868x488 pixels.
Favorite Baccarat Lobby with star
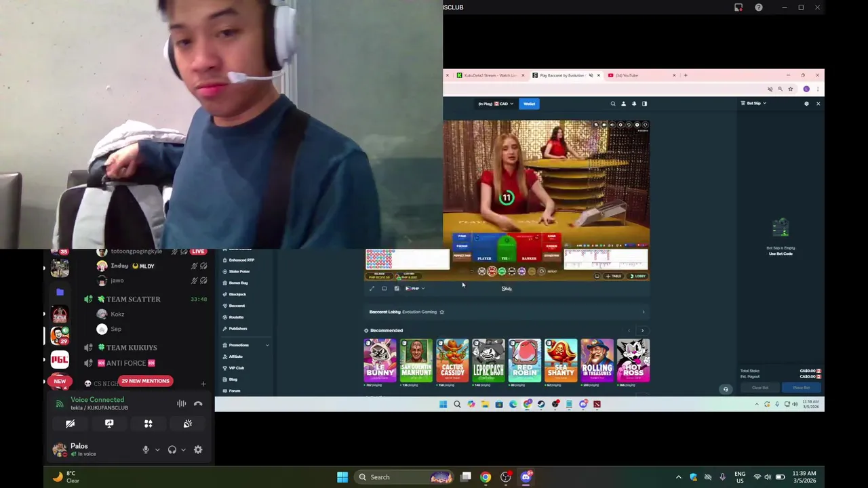441,312
